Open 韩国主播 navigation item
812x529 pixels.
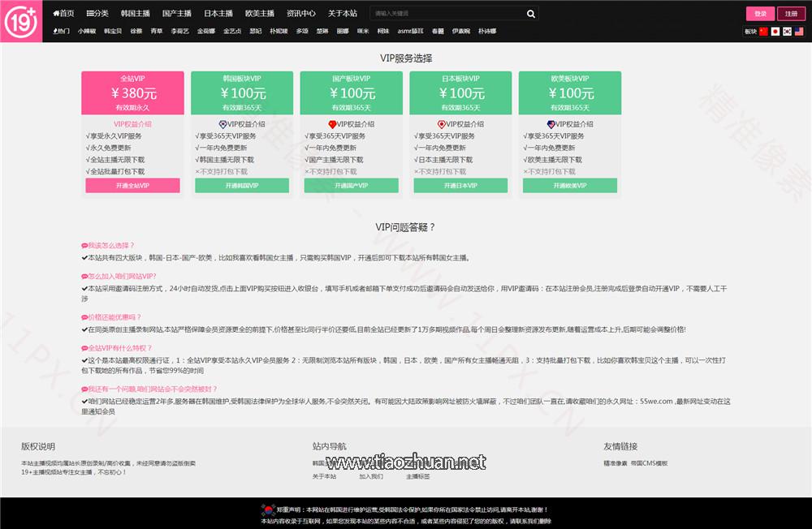pos(135,14)
